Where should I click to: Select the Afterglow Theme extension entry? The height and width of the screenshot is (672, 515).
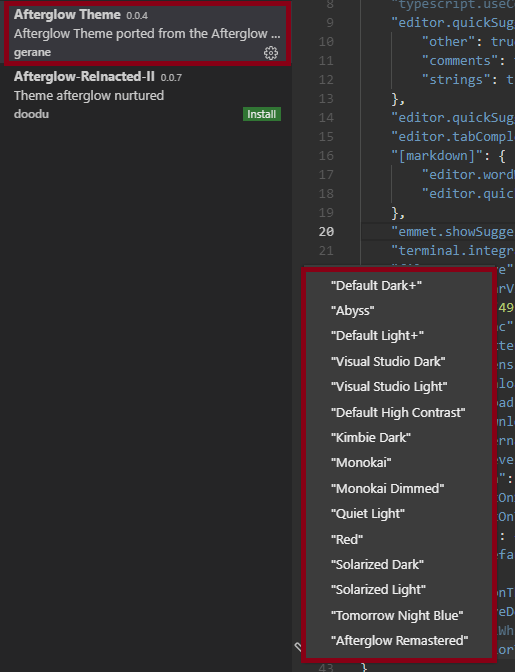147,33
